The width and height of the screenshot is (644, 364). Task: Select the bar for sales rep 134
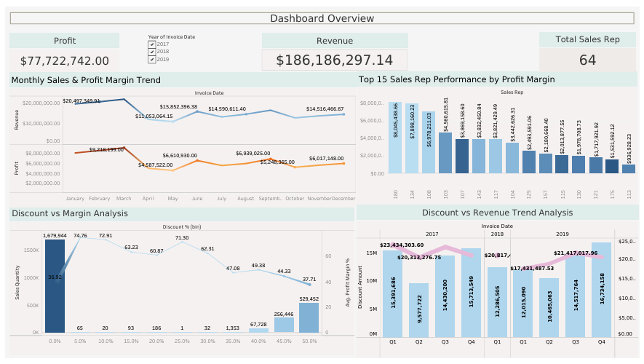pos(412,138)
